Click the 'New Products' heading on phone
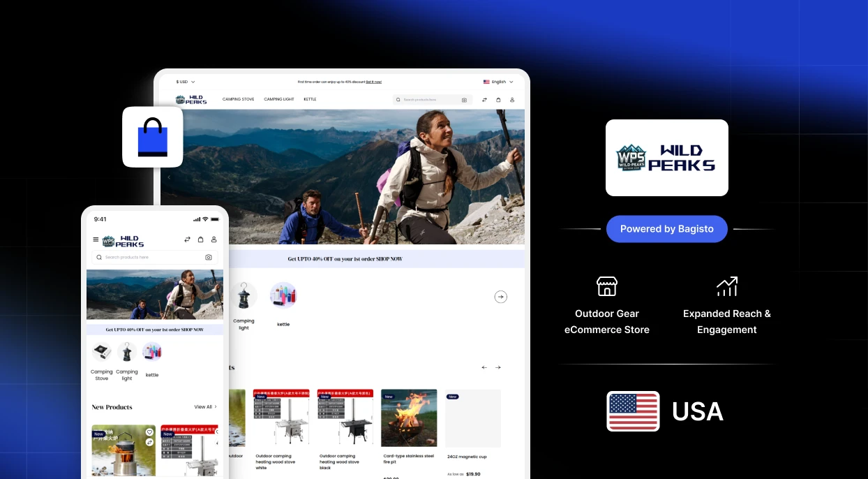Screen dimensions: 868x479 tap(112, 407)
